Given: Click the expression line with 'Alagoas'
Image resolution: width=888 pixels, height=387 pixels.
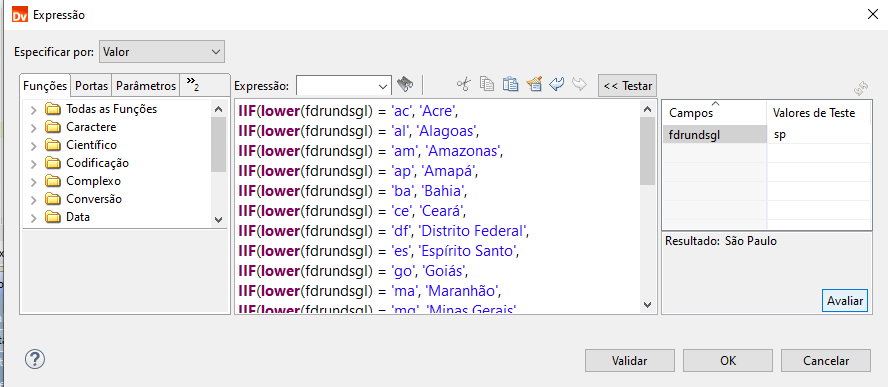Looking at the screenshot, I should [x=359, y=131].
